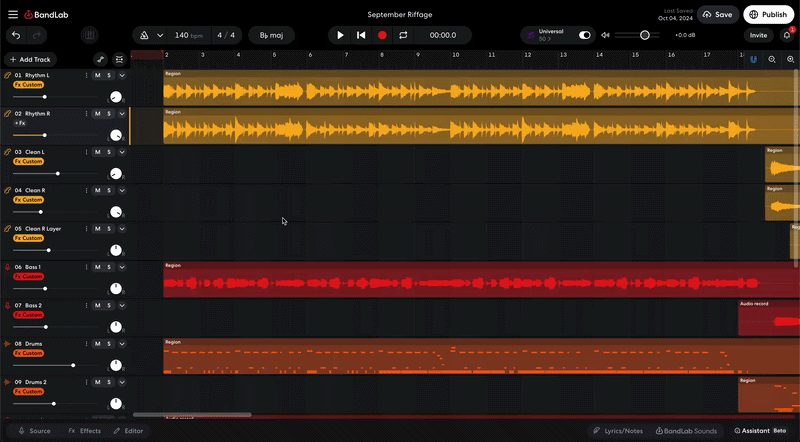
Task: Open the hamburger main menu
Action: click(12, 15)
